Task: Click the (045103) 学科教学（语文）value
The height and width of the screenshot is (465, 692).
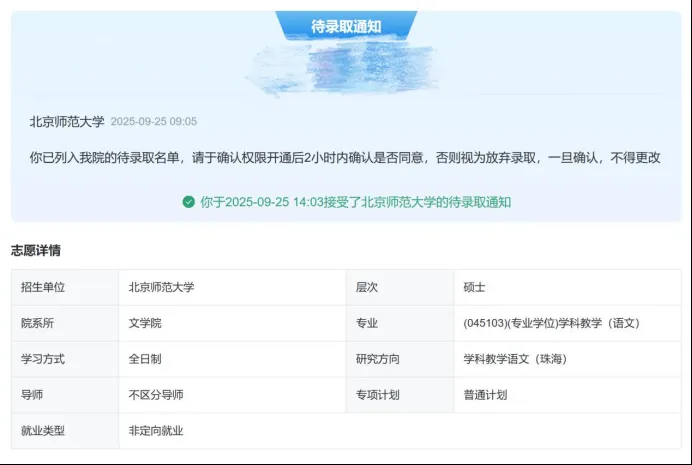Action: coord(567,323)
